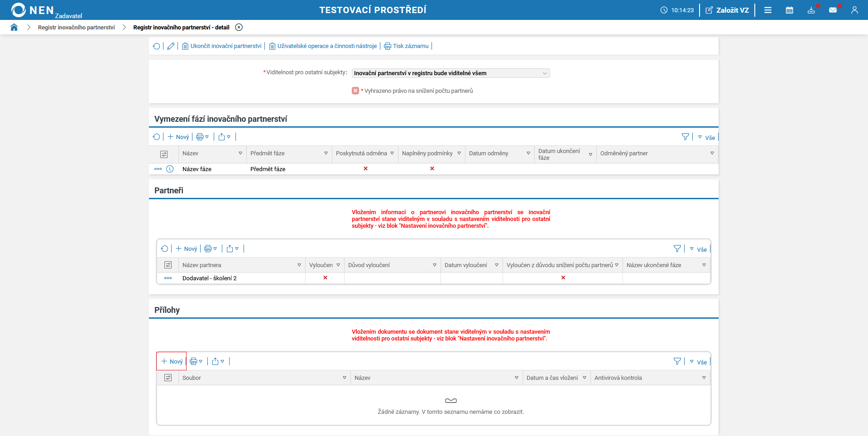868x436 pixels.
Task: Open print options in phases table
Action: pos(202,137)
